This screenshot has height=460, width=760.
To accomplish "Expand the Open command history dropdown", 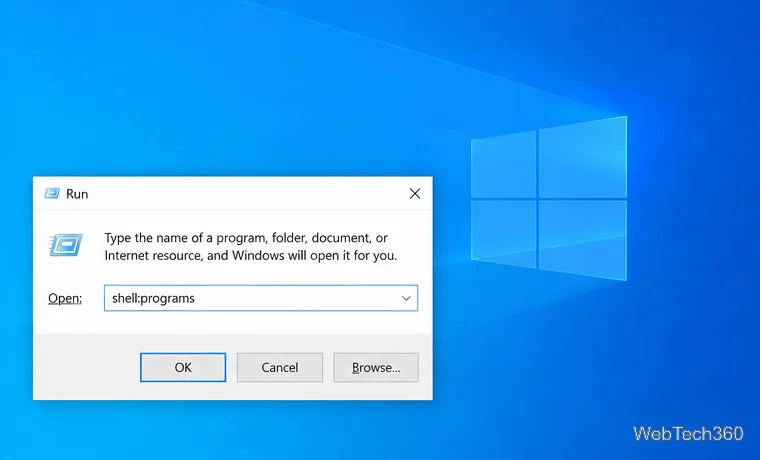I will pos(406,298).
